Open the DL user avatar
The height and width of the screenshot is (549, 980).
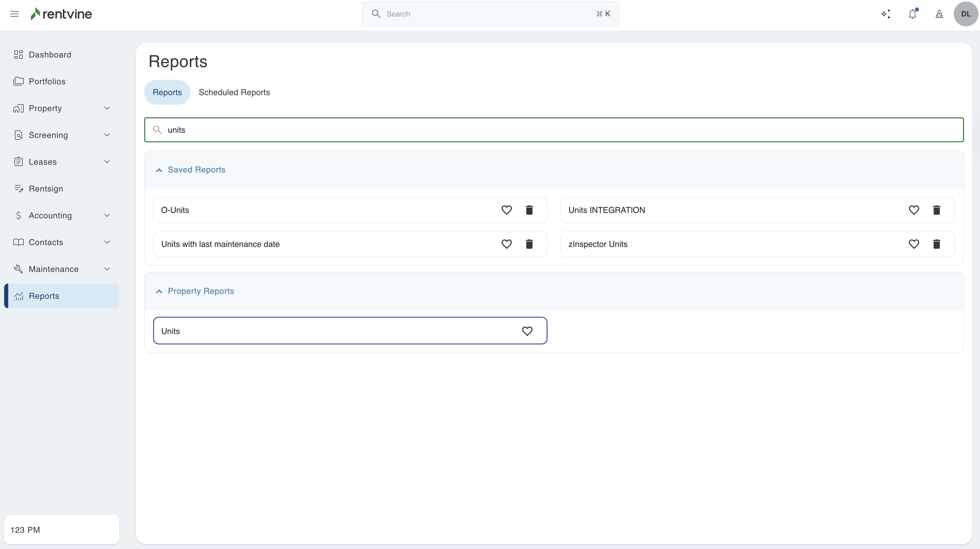coord(966,14)
